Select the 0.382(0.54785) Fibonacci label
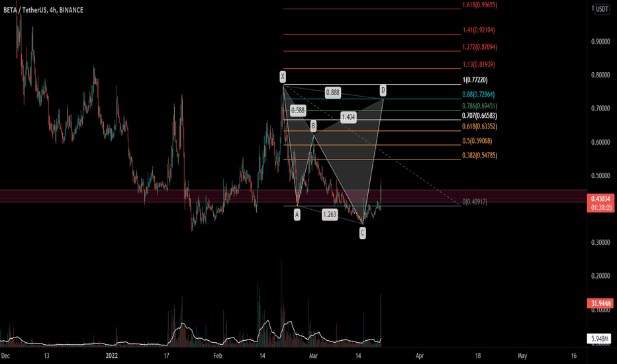 click(x=480, y=156)
